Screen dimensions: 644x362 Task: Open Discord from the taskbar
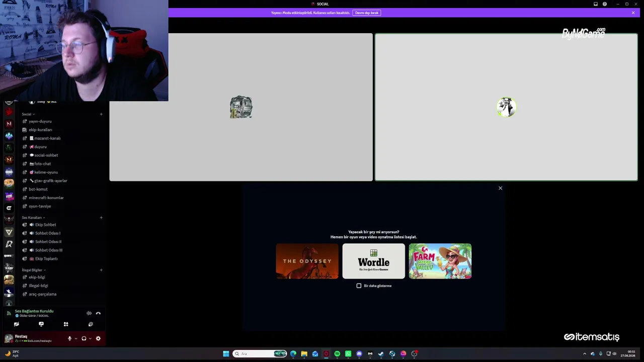click(x=359, y=353)
